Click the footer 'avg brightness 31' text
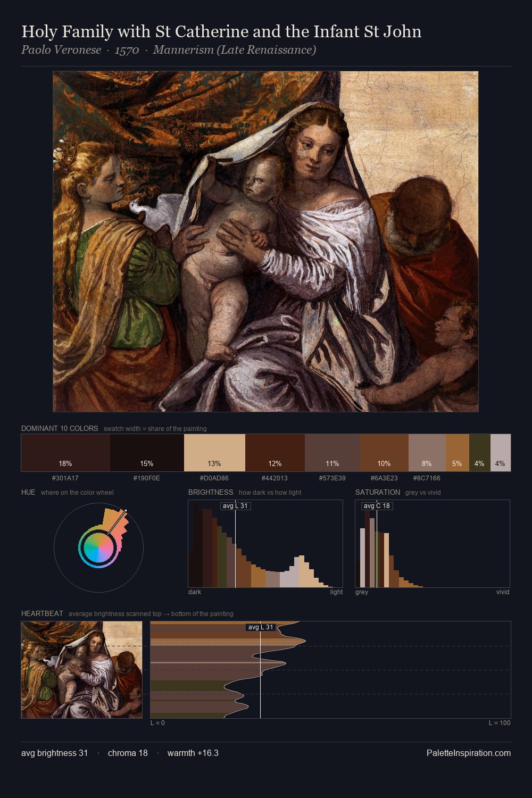This screenshot has height=798, width=532. pos(54,753)
